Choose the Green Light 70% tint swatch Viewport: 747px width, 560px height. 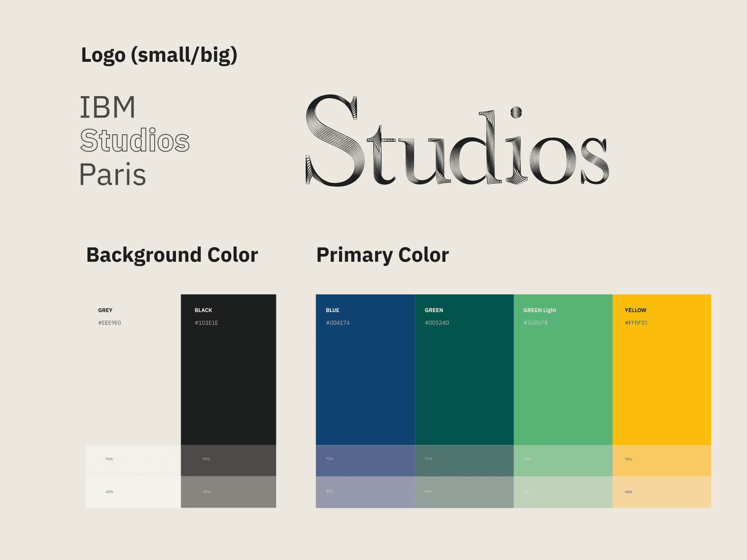pyautogui.click(x=563, y=460)
